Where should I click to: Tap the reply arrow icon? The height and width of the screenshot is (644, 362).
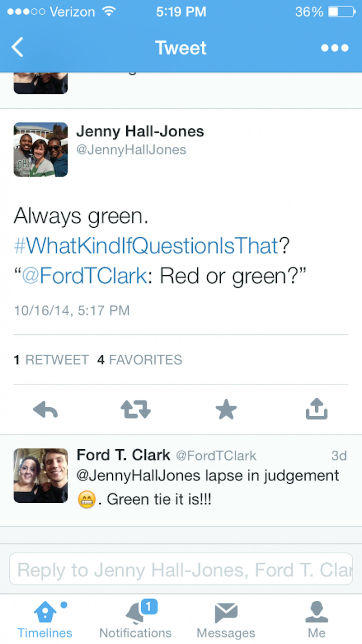tap(45, 410)
